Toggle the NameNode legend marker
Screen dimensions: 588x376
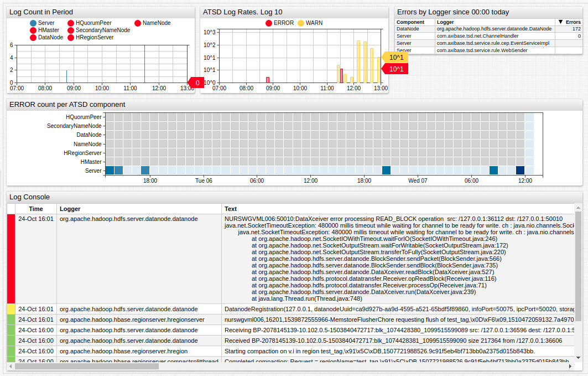[x=138, y=23]
